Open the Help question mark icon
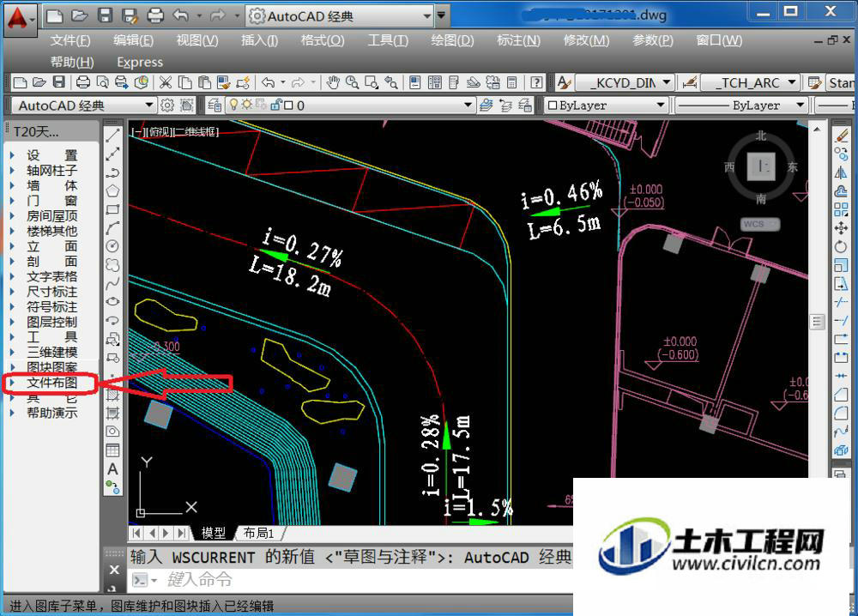This screenshot has width=858, height=616. pos(536,82)
